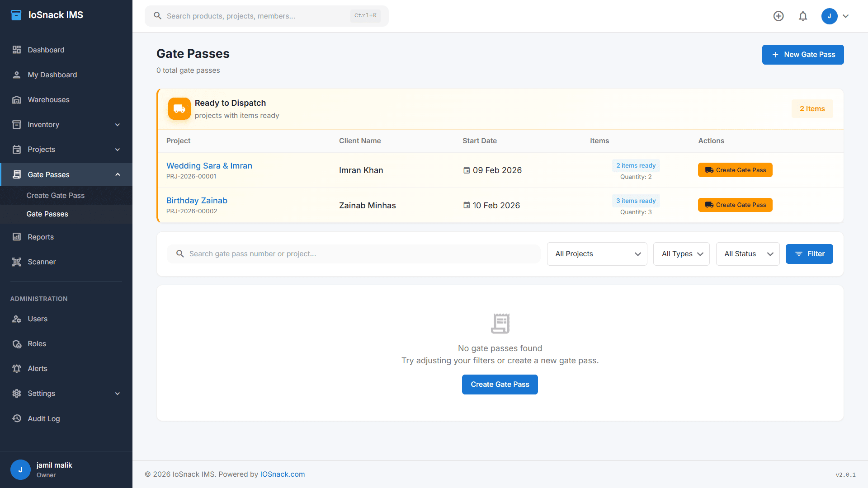
Task: Select Create Gate Pass submenu item
Action: pyautogui.click(x=56, y=195)
